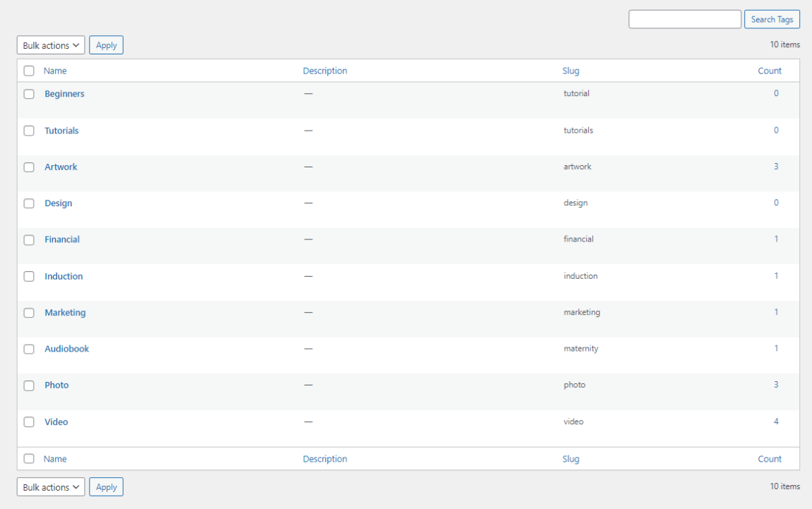This screenshot has height=509, width=812.
Task: Click the count 4 for Video tag
Action: coord(776,421)
